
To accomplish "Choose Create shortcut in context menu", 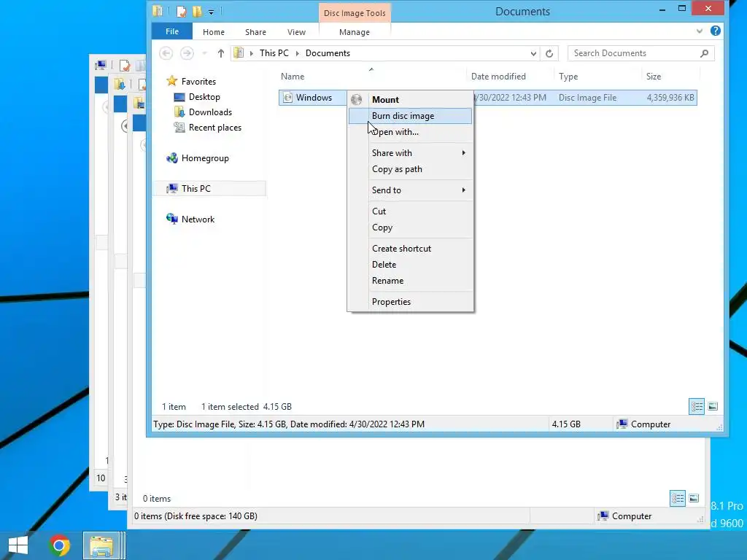I will click(x=411, y=248).
